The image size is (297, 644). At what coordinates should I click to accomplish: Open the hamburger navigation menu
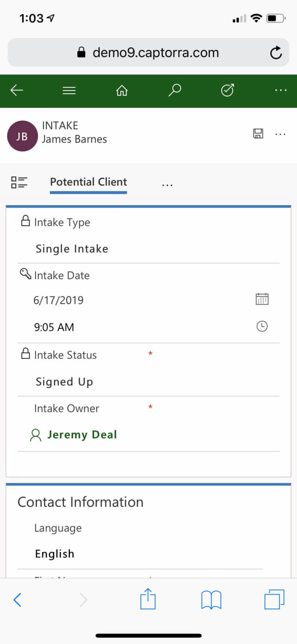69,91
